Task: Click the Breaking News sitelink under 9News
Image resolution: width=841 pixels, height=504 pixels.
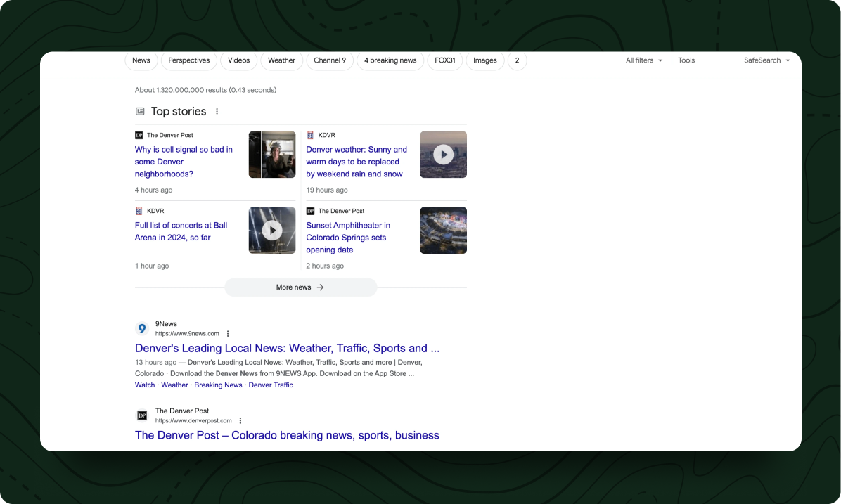Action: (x=218, y=385)
